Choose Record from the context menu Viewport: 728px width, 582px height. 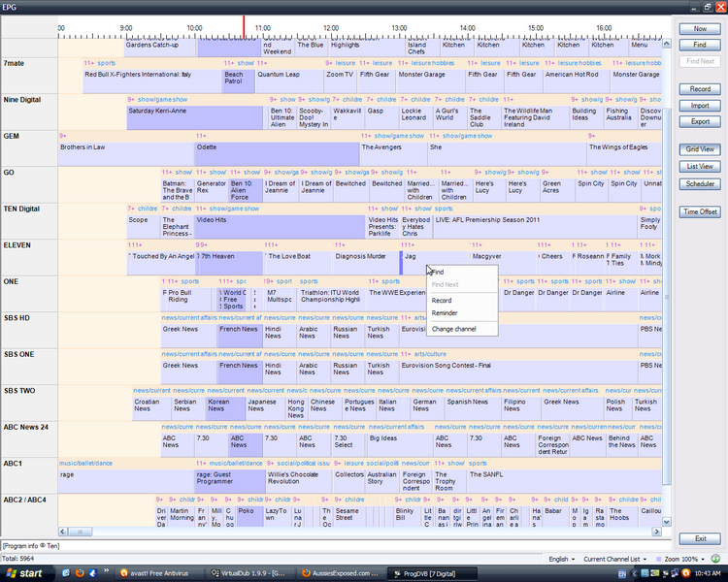click(x=441, y=300)
